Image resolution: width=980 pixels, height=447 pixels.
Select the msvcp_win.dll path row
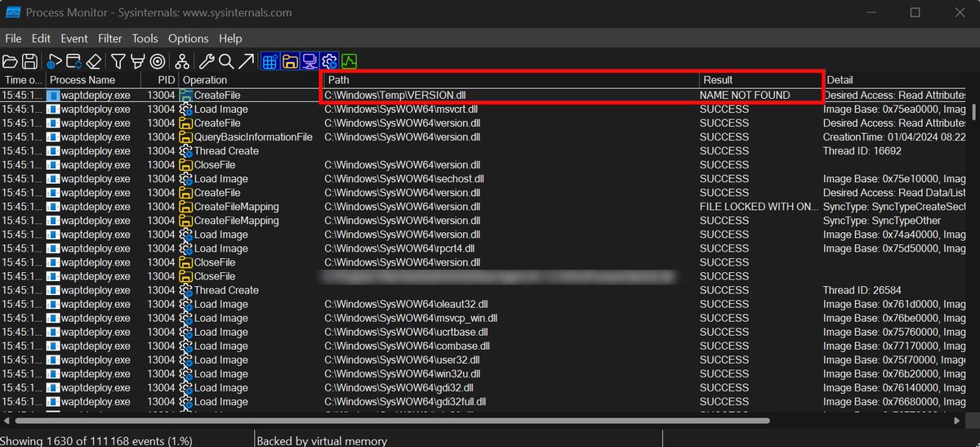click(411, 318)
